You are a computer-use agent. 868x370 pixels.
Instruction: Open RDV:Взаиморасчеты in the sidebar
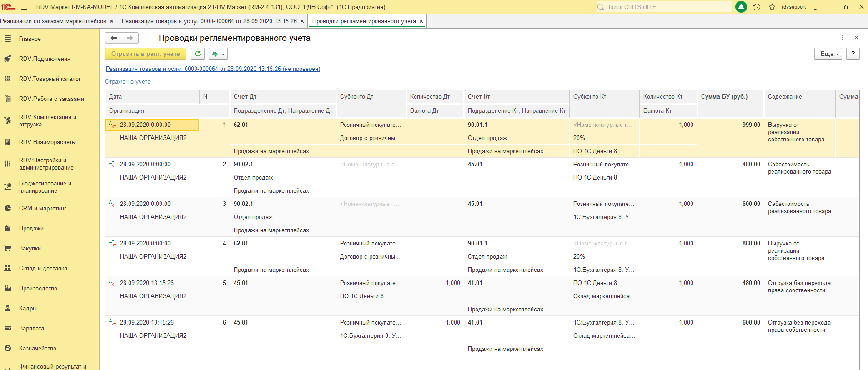coord(47,142)
